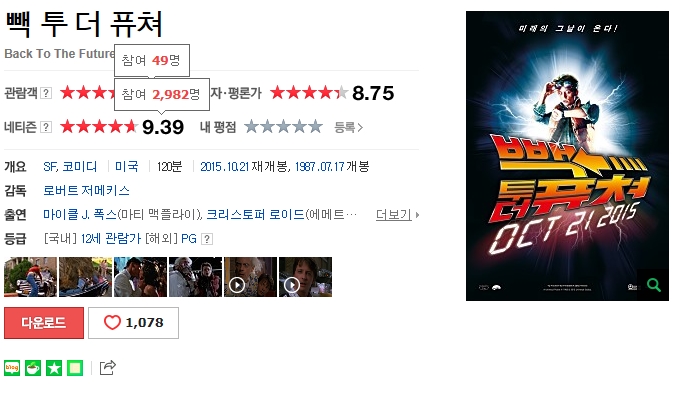Click the green star bookmark icon
Image resolution: width=677 pixels, height=400 pixels.
click(54, 368)
